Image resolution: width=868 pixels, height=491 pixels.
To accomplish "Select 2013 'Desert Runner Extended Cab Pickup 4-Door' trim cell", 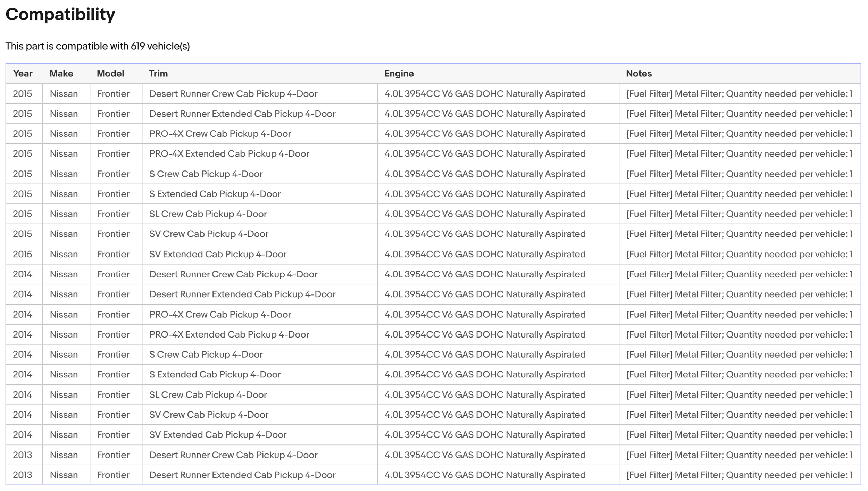I will tap(260, 475).
